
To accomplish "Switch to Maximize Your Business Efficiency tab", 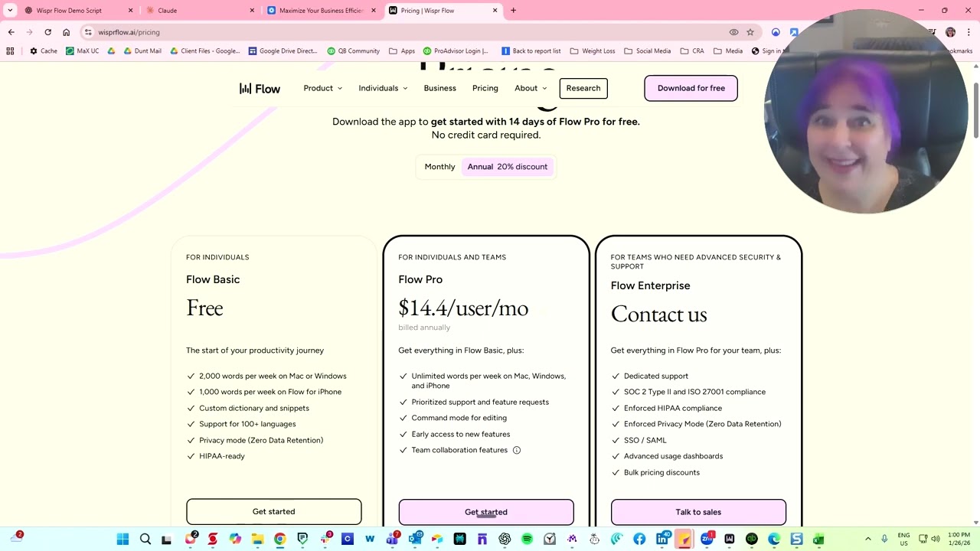I will click(x=322, y=11).
